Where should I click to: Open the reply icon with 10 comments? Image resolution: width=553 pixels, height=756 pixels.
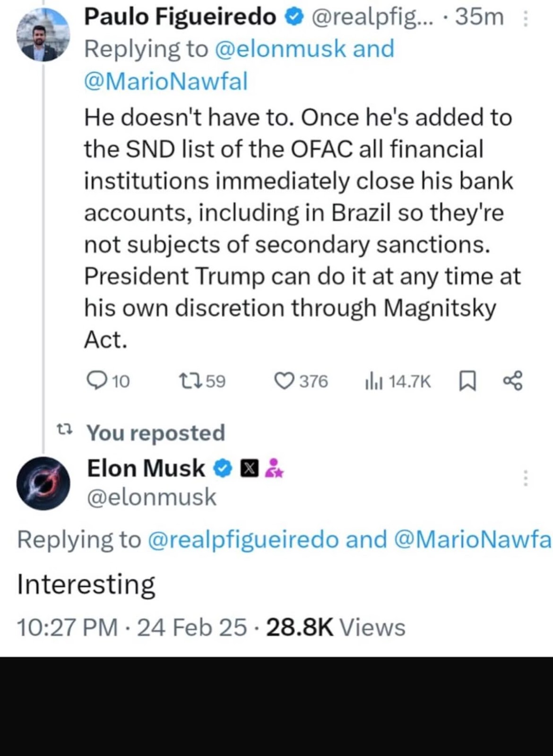[97, 380]
